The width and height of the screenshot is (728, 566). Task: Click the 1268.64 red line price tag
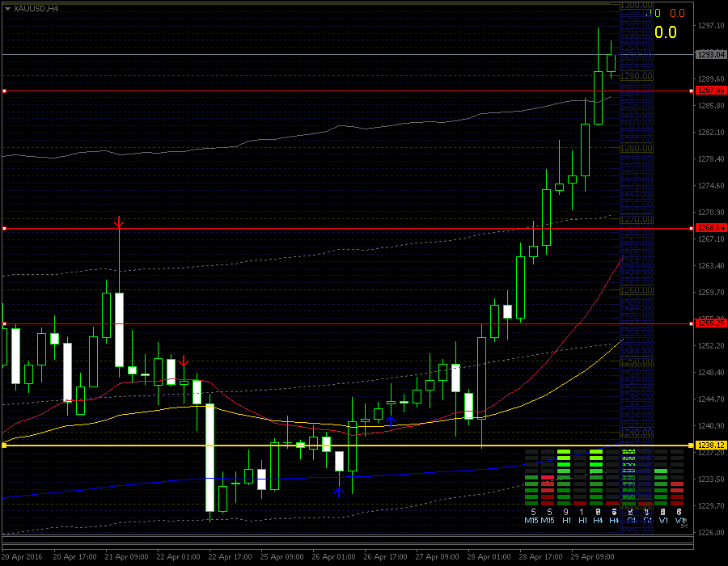coord(711,228)
